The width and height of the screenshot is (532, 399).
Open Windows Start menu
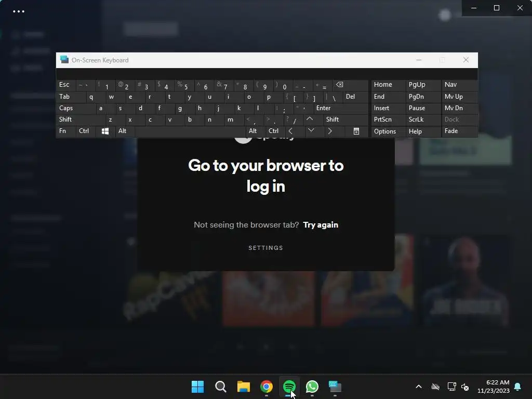pyautogui.click(x=197, y=387)
